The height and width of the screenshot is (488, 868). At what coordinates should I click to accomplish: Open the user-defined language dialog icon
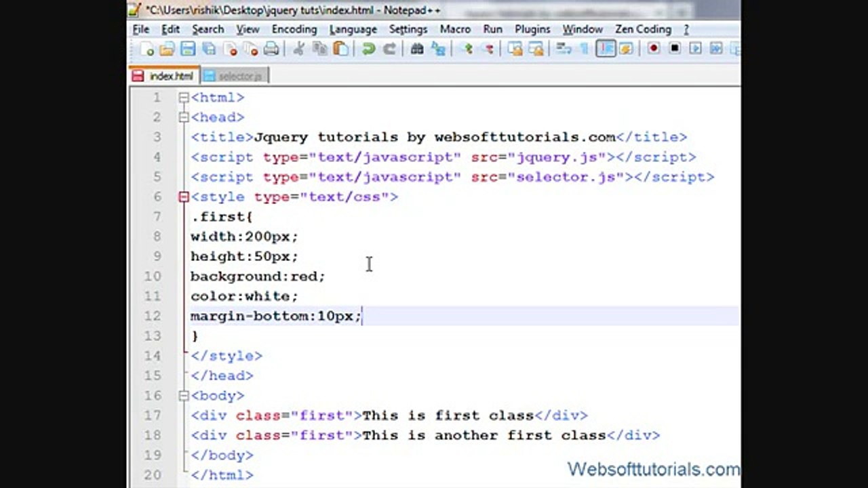626,49
